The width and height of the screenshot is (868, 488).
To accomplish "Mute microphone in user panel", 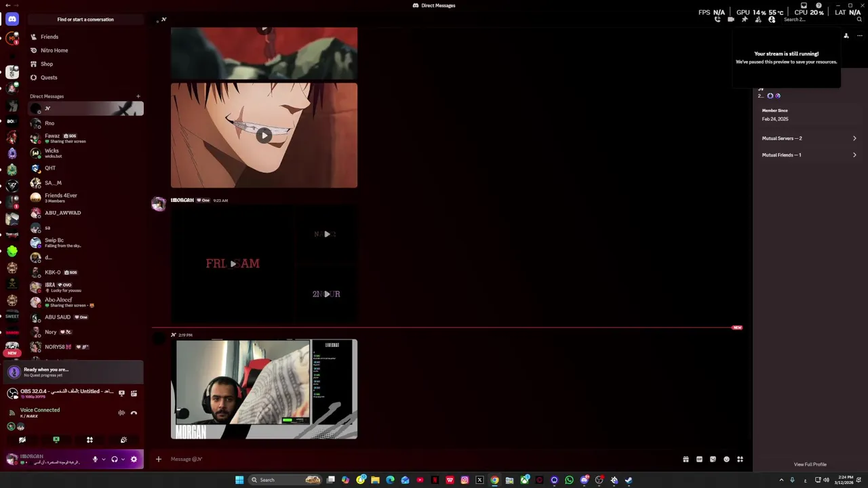I will tap(95, 460).
